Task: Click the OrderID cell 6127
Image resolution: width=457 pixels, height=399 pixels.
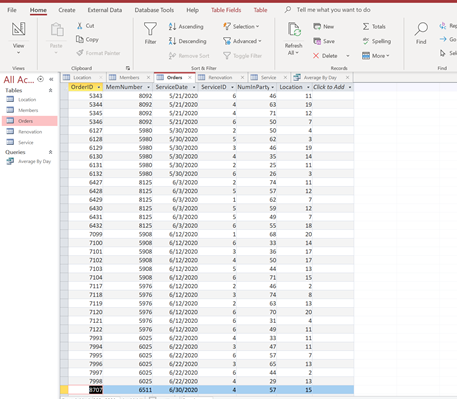Action: (86, 130)
